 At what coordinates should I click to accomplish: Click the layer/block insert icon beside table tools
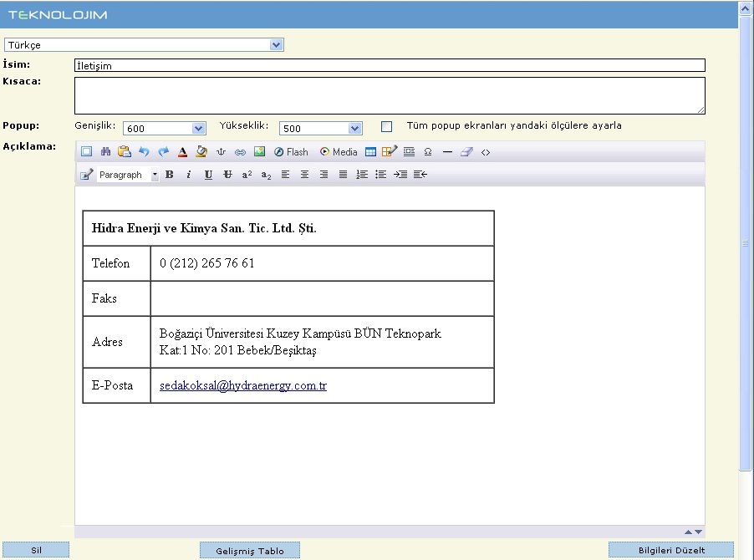[409, 152]
